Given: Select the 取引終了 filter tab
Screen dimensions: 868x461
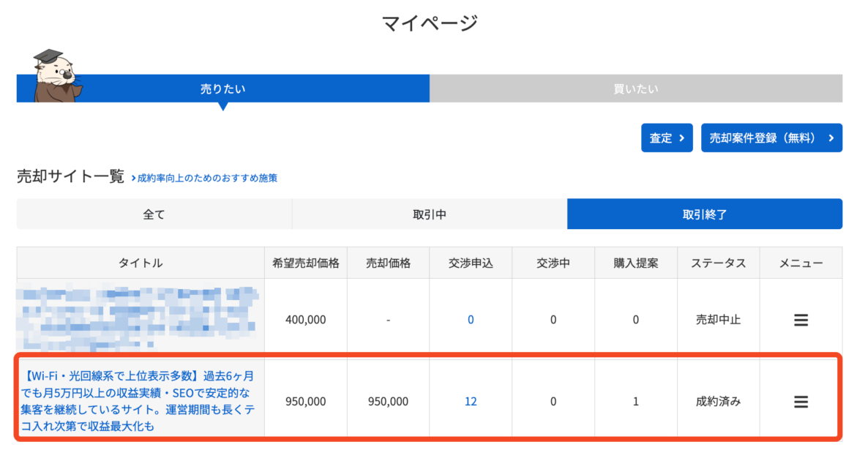Looking at the screenshot, I should [x=704, y=214].
